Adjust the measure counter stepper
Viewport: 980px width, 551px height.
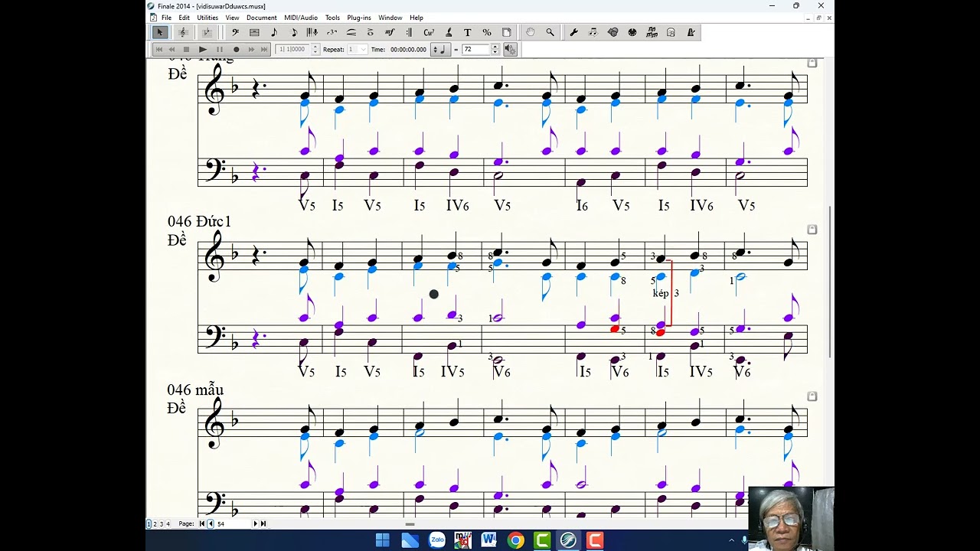tap(315, 49)
